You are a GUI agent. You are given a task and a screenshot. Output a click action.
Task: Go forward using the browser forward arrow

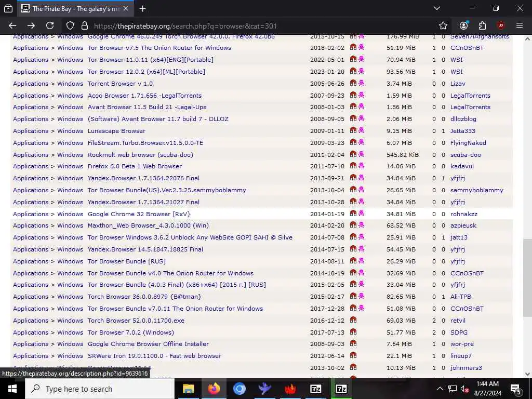(x=31, y=26)
